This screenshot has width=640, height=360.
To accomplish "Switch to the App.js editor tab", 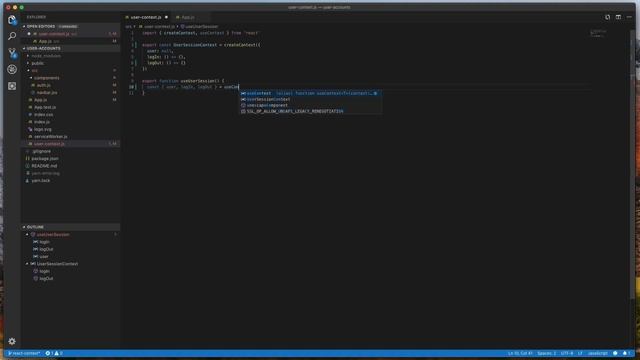I will (x=188, y=17).
